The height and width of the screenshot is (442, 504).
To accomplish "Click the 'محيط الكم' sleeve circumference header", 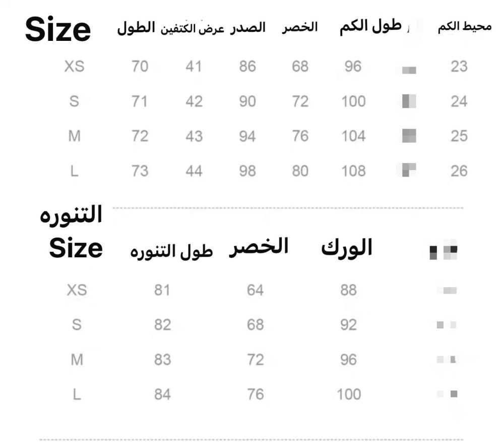I will point(464,27).
